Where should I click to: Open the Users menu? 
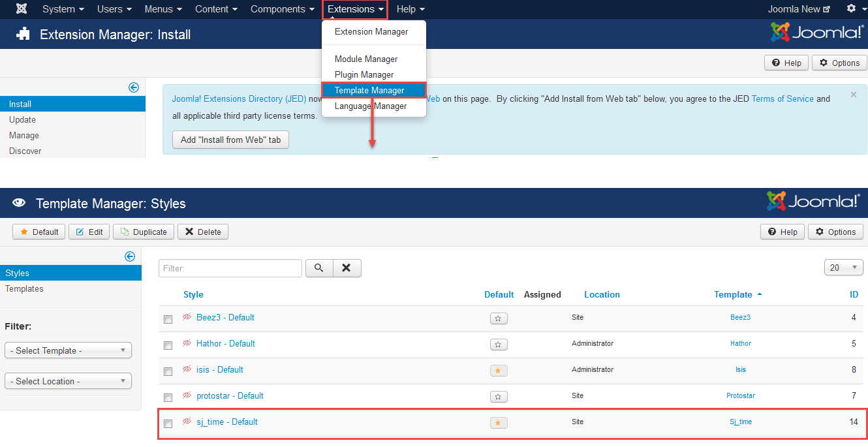coord(114,9)
